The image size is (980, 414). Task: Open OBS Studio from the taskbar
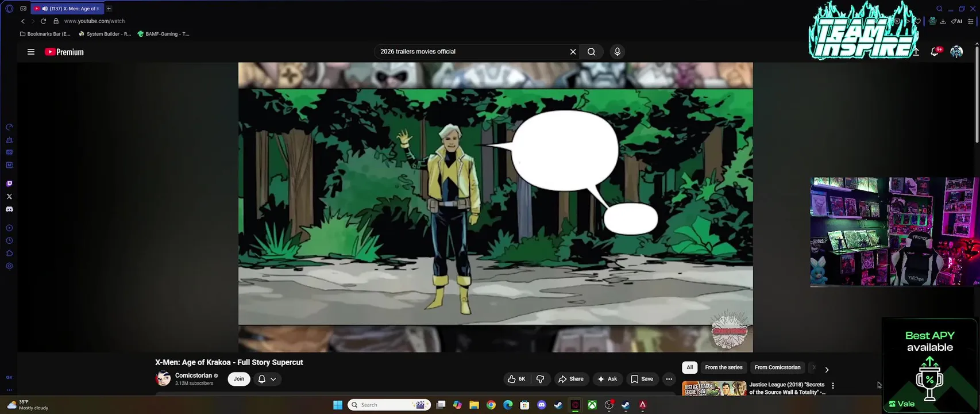tap(609, 405)
